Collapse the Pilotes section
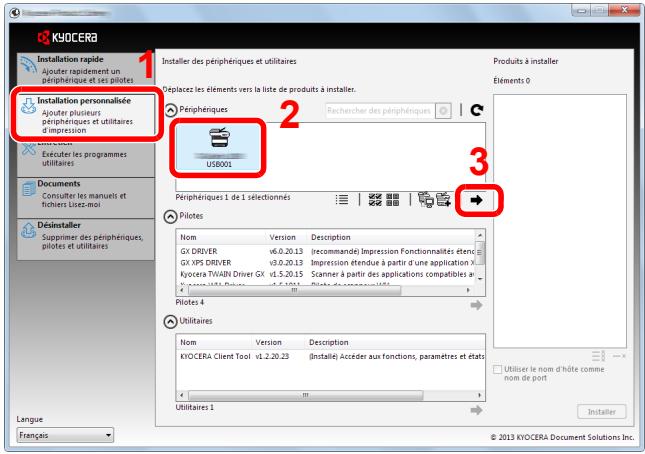Image resolution: width=645 pixels, height=454 pixels. coord(170,216)
